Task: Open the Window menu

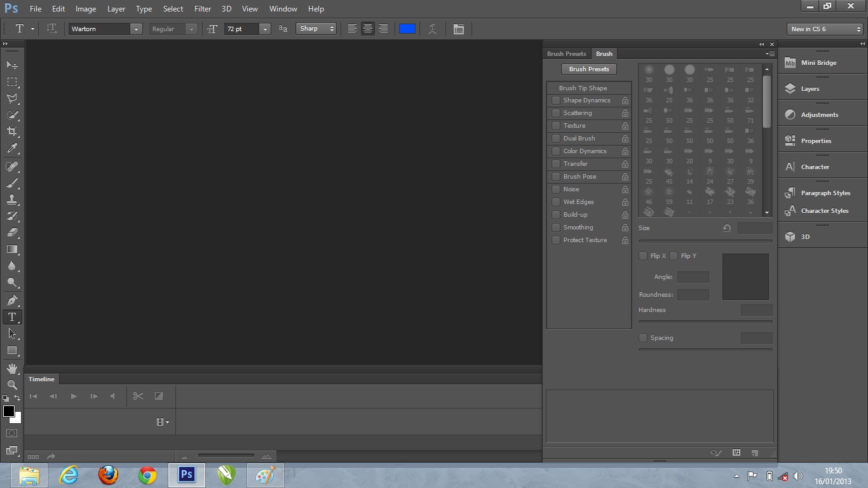Action: (x=283, y=9)
